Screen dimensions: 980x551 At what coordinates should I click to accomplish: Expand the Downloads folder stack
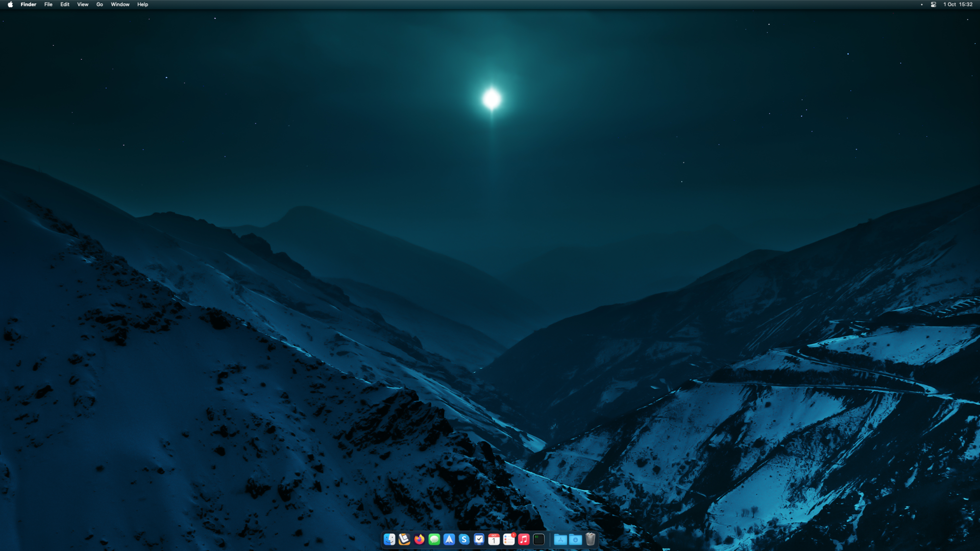pos(575,539)
